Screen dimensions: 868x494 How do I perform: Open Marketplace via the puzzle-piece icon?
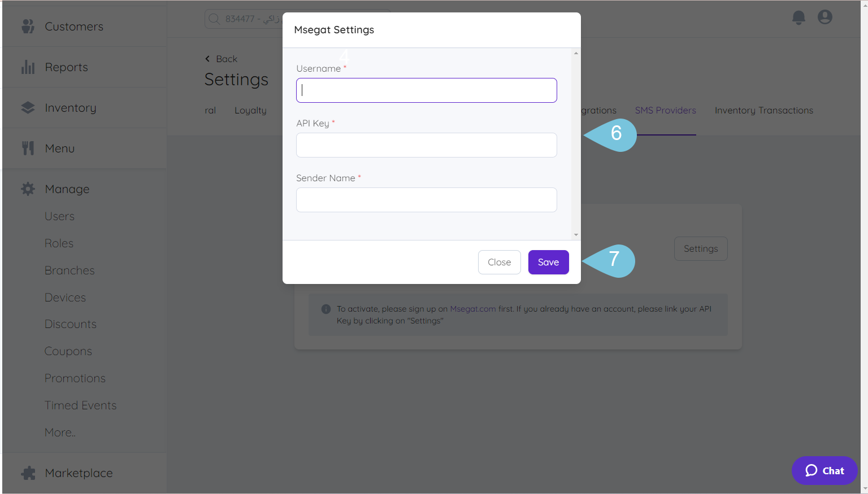point(28,473)
